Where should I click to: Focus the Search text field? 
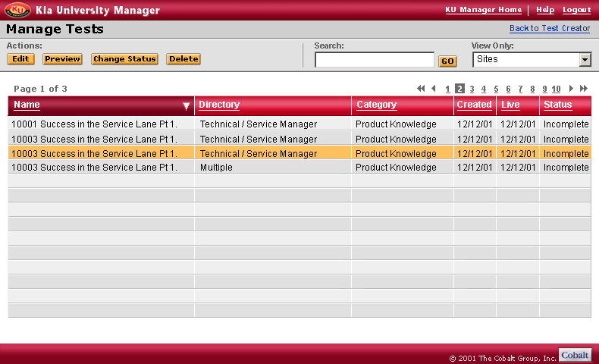pos(374,60)
